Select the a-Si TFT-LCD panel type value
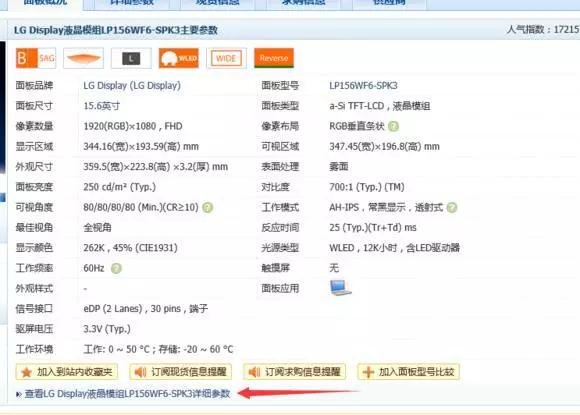 tap(380, 106)
